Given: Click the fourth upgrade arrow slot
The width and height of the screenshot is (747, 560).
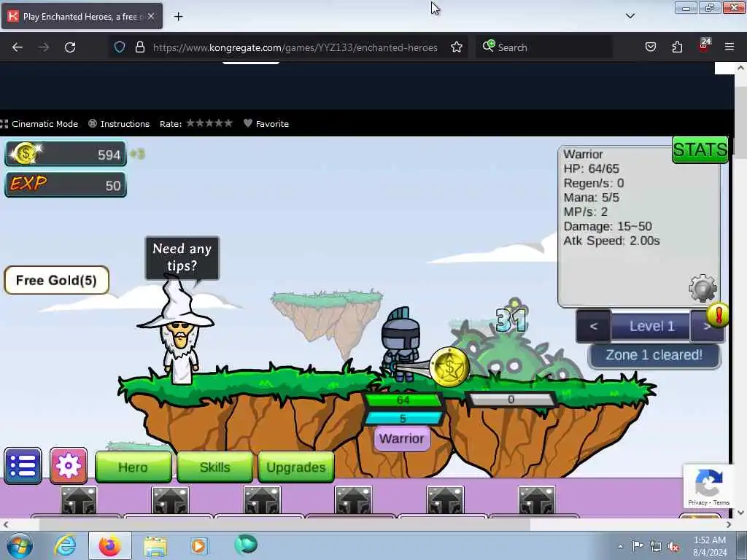Looking at the screenshot, I should pos(353,500).
